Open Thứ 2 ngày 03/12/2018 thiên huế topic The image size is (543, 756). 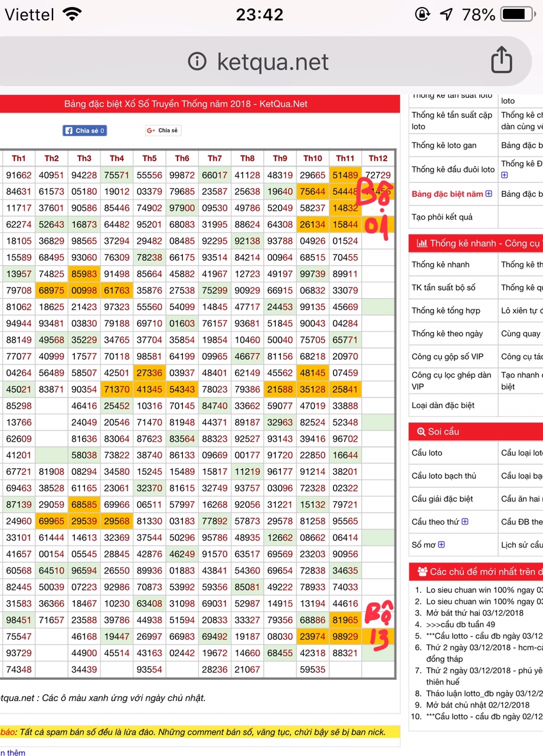click(484, 676)
